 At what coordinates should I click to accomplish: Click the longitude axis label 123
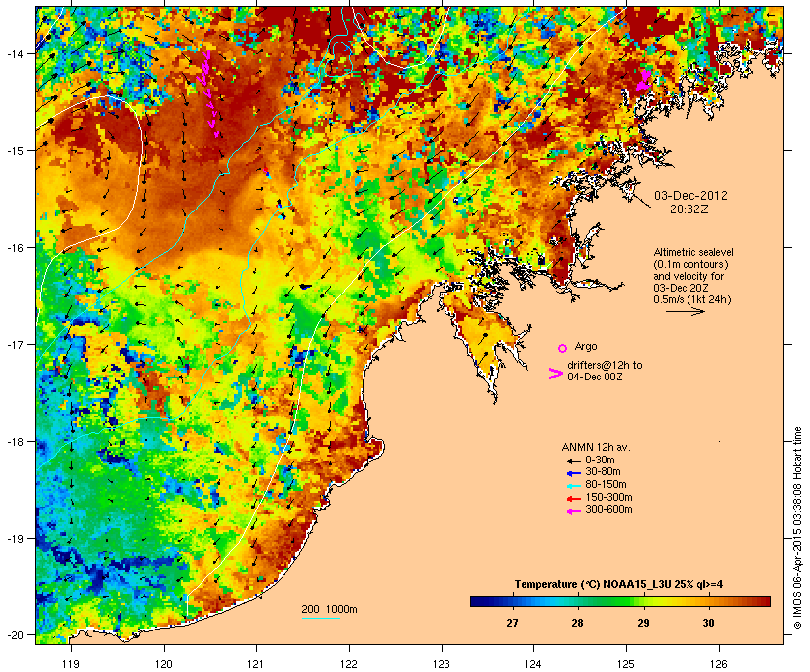[x=442, y=664]
